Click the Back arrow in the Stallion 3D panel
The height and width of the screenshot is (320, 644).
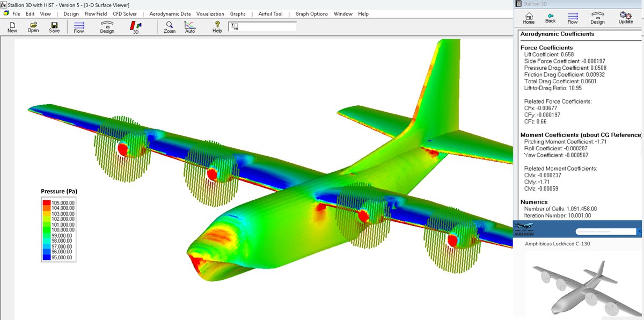click(550, 17)
